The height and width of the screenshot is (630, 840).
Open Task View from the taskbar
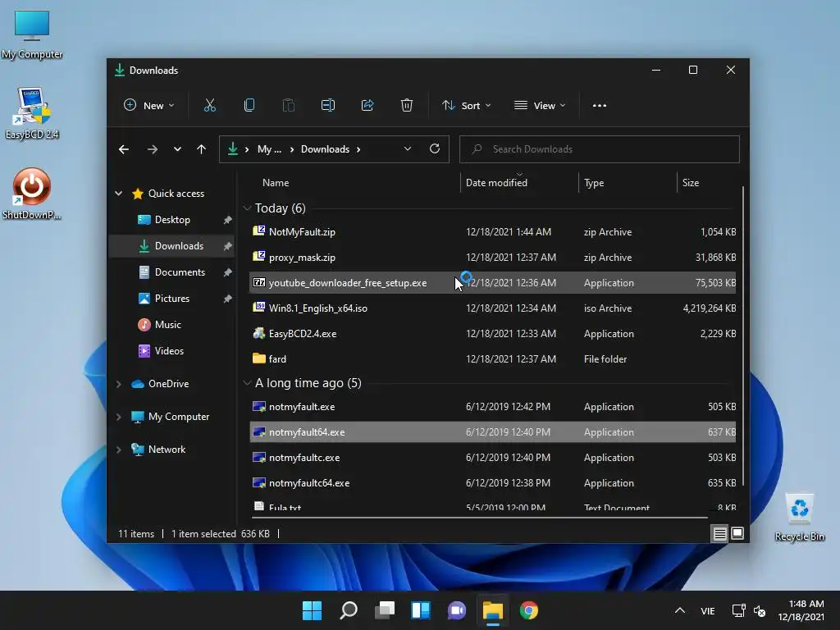pos(384,610)
